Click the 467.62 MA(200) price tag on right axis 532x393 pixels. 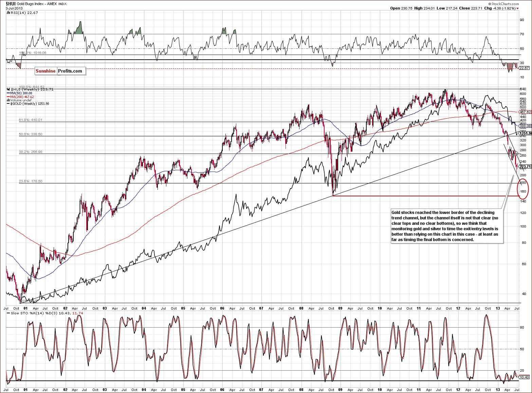526,112
